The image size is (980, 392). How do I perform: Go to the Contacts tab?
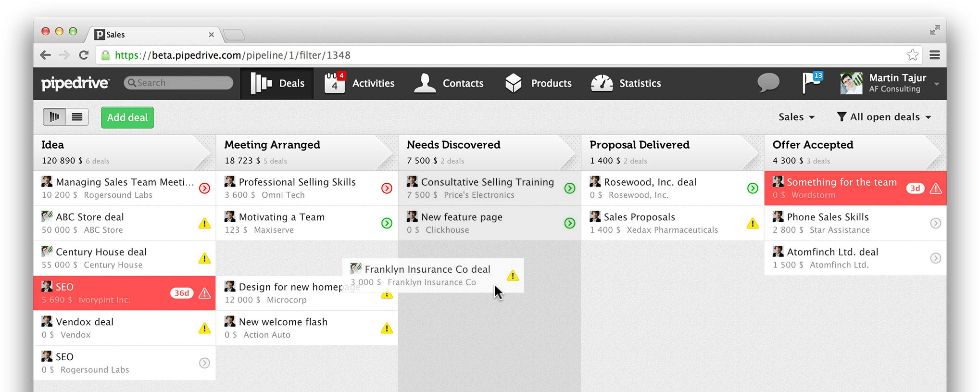(x=449, y=83)
